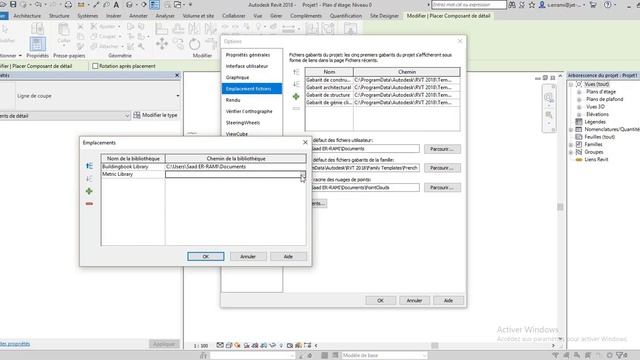Click the Thin Lines icon in quick access toolbar
640x360 pixels.
click(154, 5)
